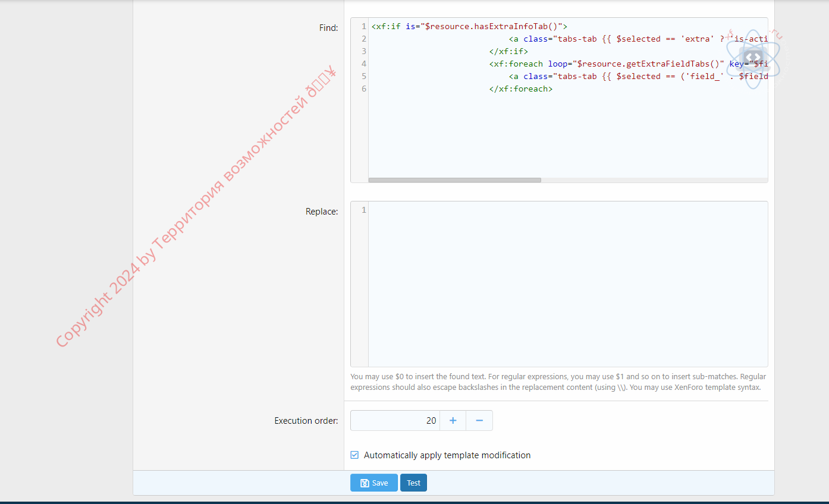Click line 1 text xf:if hasExtraInfoTab
The width and height of the screenshot is (829, 504).
point(469,26)
